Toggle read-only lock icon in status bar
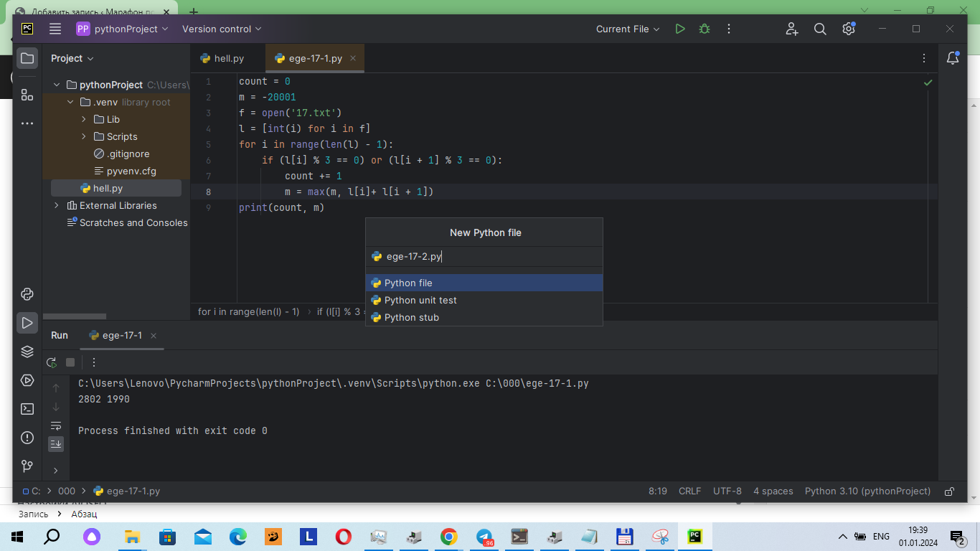980x551 pixels. [949, 491]
